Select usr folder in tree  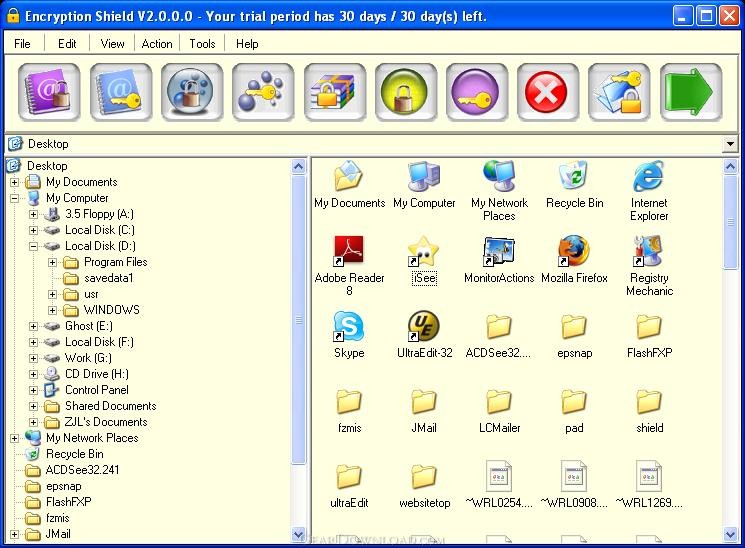click(x=91, y=294)
